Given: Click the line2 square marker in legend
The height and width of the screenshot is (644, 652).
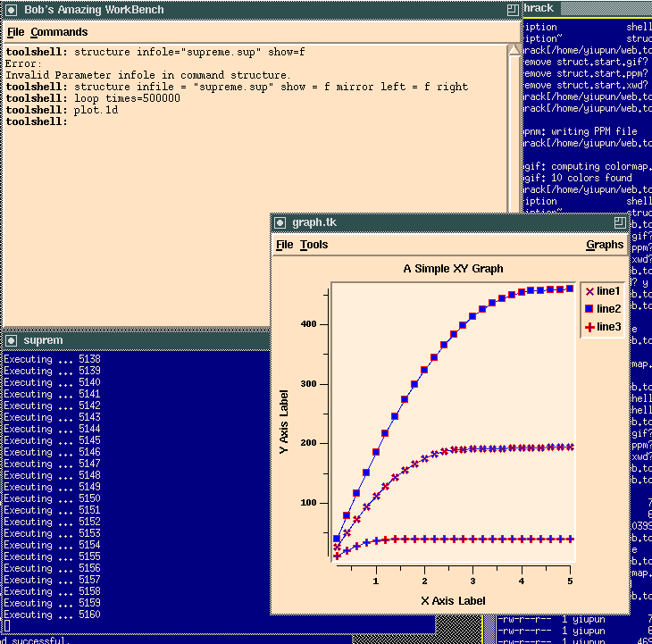Looking at the screenshot, I should [x=589, y=309].
